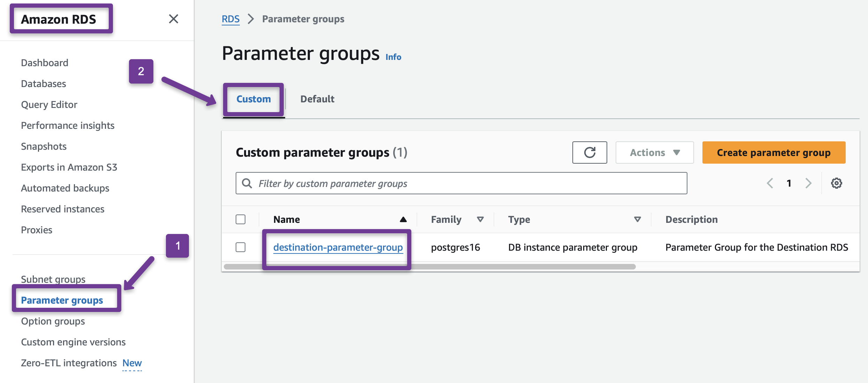Go to the previous page with left chevron
This screenshot has height=383, width=868.
click(770, 183)
